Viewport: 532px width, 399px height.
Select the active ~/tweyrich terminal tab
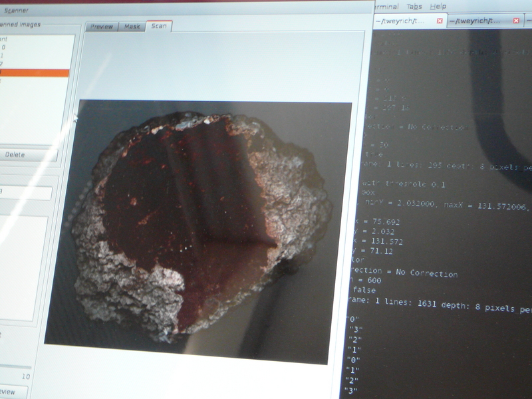[x=410, y=21]
